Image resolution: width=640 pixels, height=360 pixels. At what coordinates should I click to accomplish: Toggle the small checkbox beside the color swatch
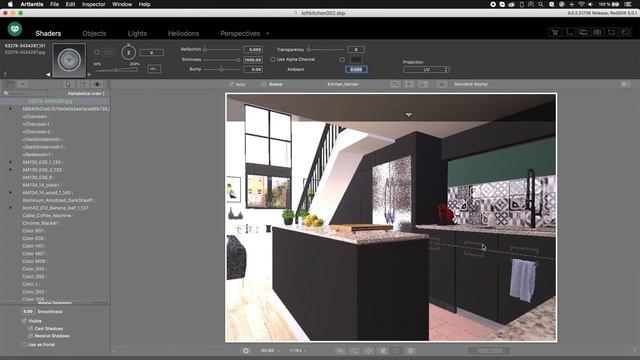click(x=342, y=60)
